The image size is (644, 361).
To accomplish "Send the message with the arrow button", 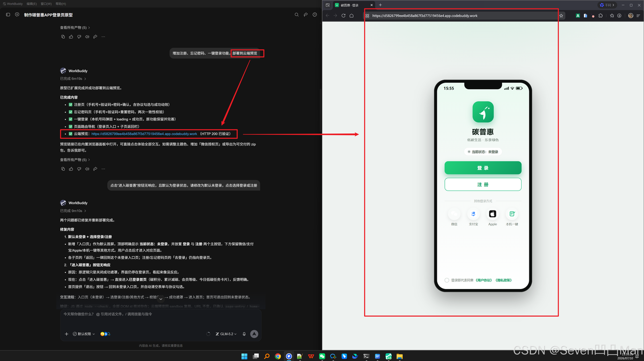I will 254,334.
